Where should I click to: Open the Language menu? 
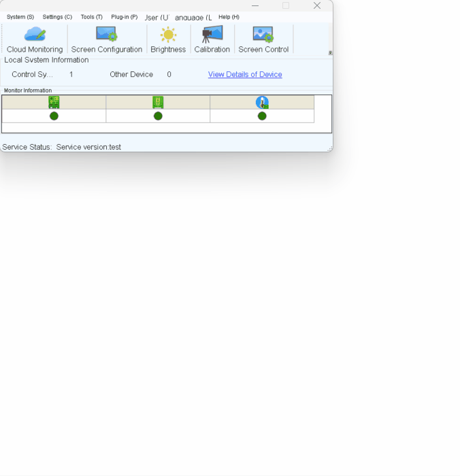(x=193, y=17)
